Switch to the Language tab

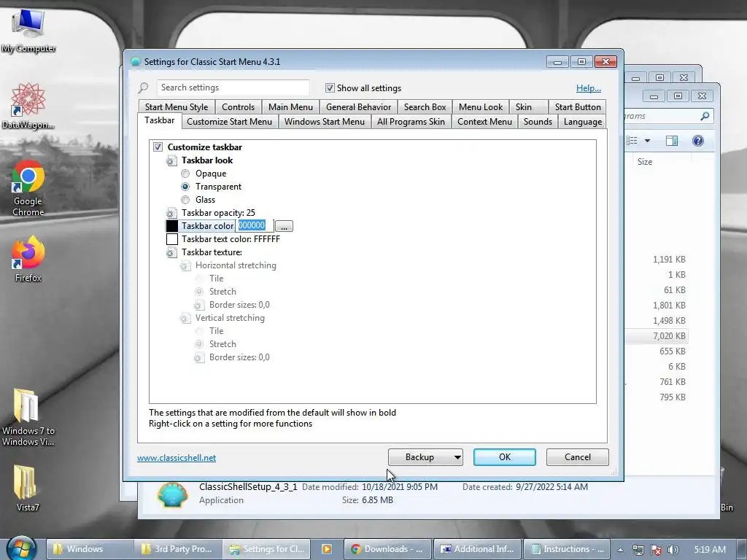(x=583, y=122)
